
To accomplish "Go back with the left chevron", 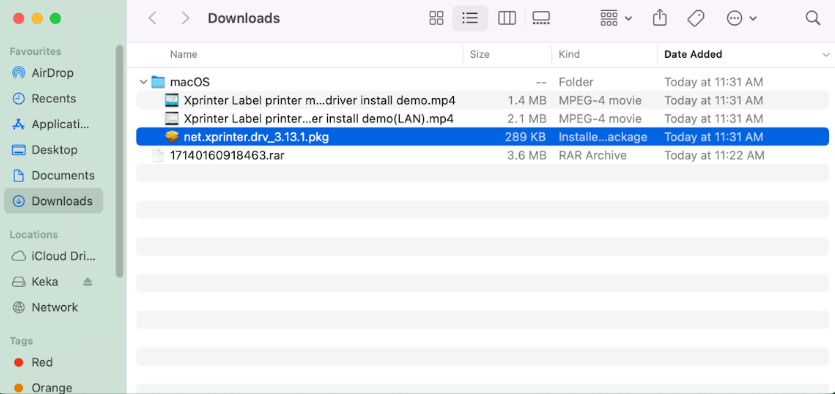I will click(152, 18).
